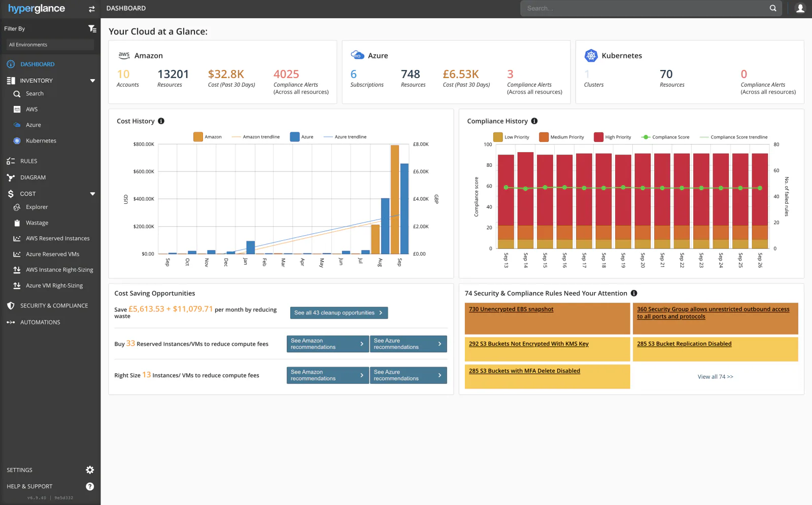The height and width of the screenshot is (505, 812).
Task: Open the Automations panel icon
Action: point(11,322)
